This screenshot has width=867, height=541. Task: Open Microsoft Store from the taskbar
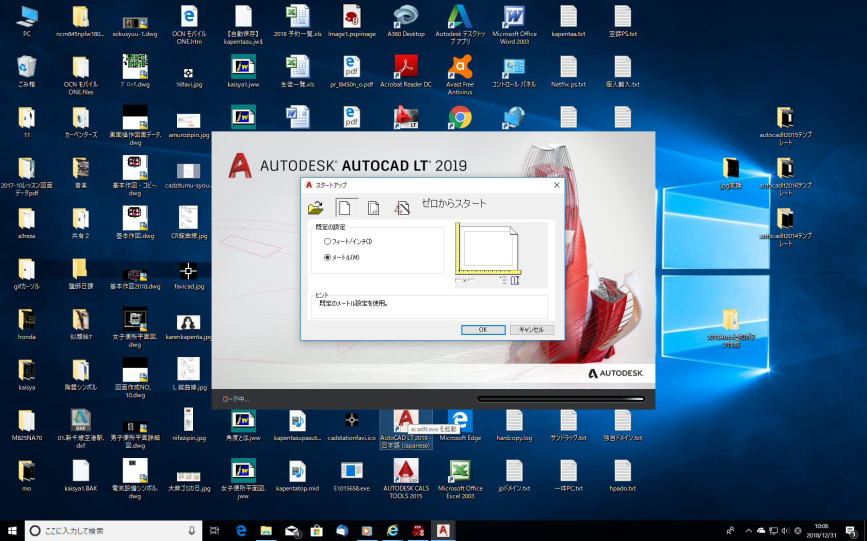pyautogui.click(x=316, y=530)
